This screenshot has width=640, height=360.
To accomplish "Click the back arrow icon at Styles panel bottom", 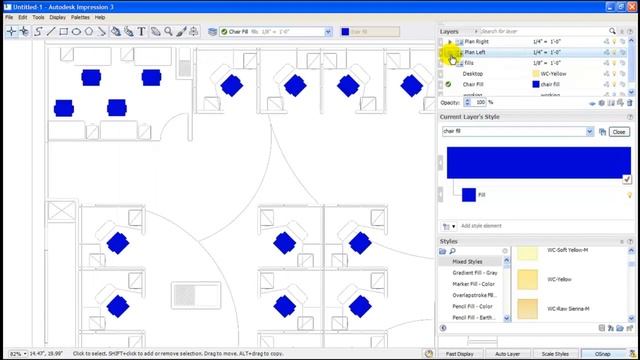I will click(443, 328).
